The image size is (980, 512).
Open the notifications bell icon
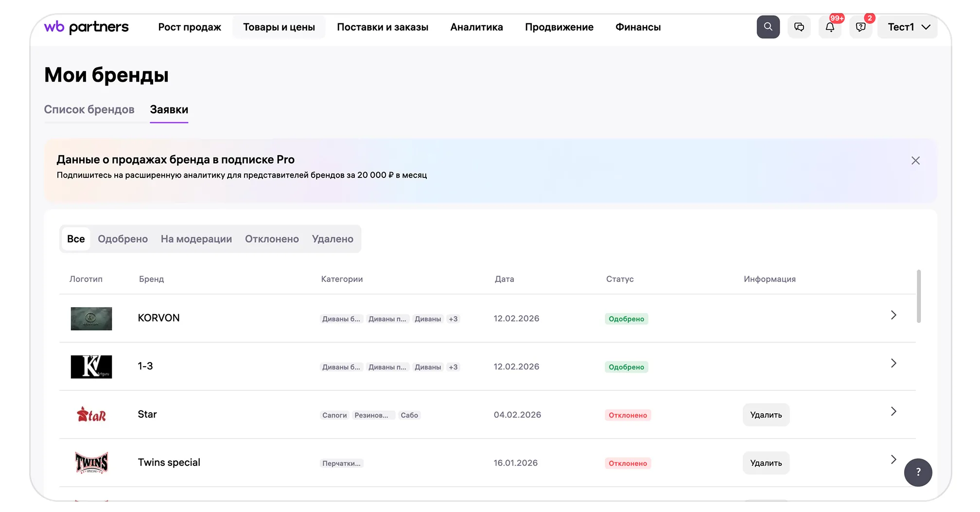point(830,27)
